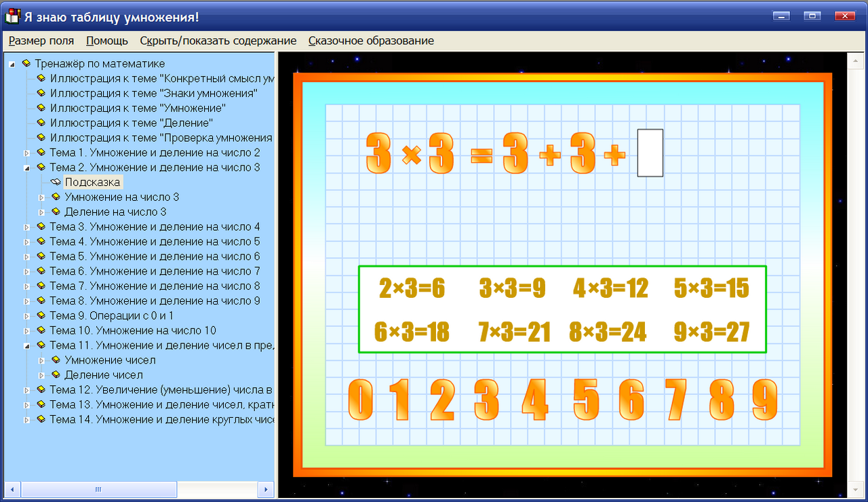This screenshot has height=502, width=868.
Task: Click book icon of Тема 2
Action: click(41, 167)
